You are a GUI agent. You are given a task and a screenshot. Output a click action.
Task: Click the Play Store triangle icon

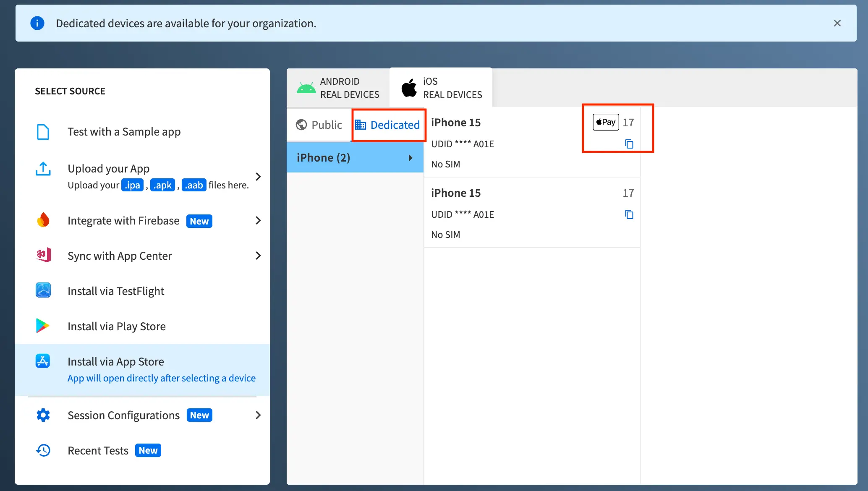click(x=43, y=326)
